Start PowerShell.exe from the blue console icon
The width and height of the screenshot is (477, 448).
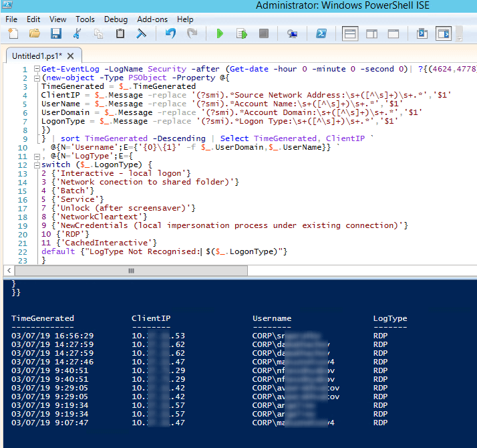click(321, 33)
